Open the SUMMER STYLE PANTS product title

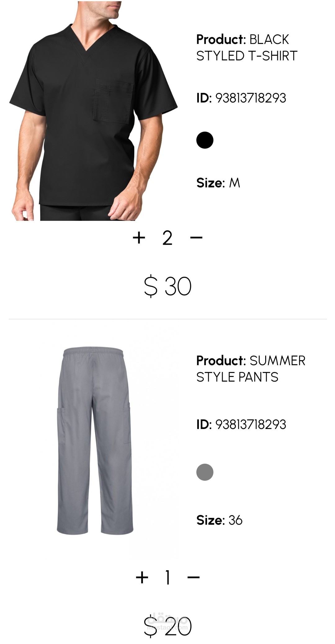point(251,369)
